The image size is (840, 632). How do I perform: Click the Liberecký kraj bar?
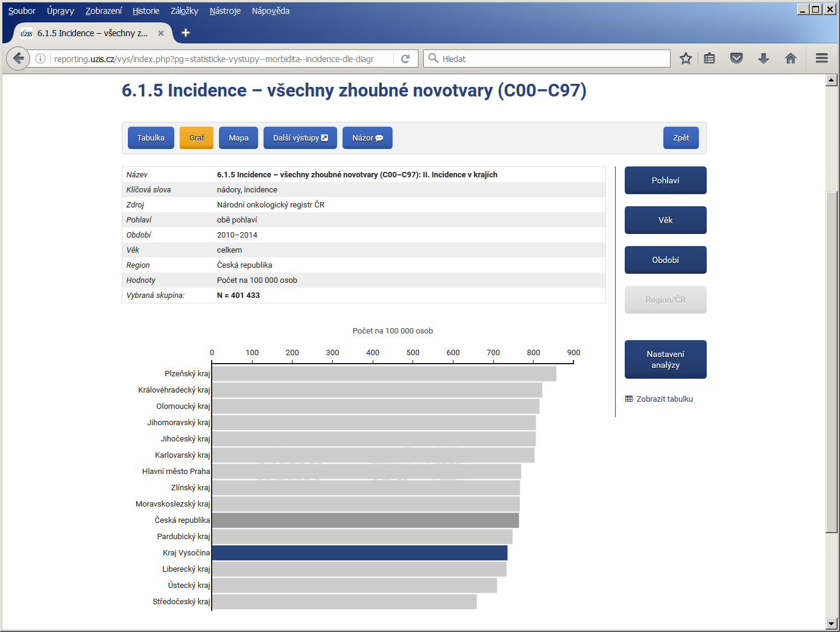pyautogui.click(x=359, y=569)
